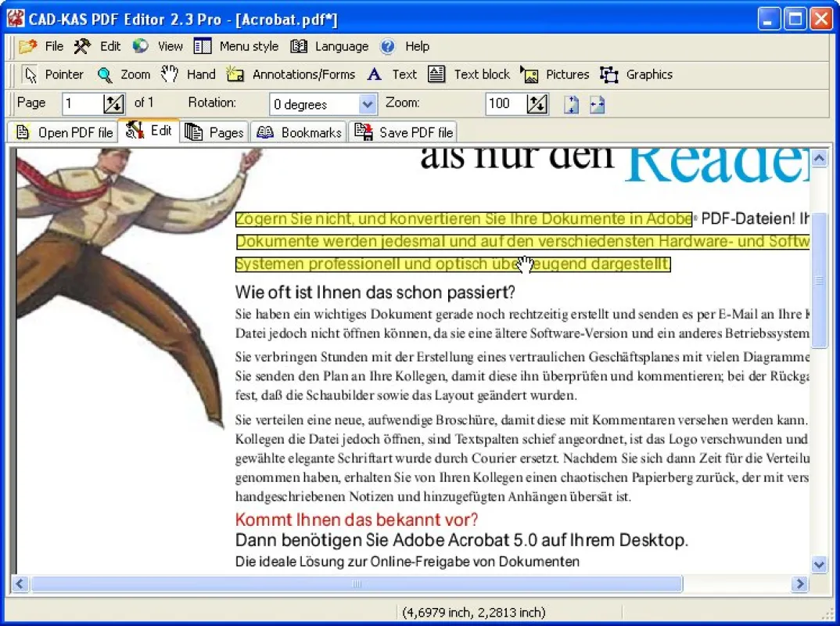Click the horizontal scrollbar left arrow

[20, 584]
